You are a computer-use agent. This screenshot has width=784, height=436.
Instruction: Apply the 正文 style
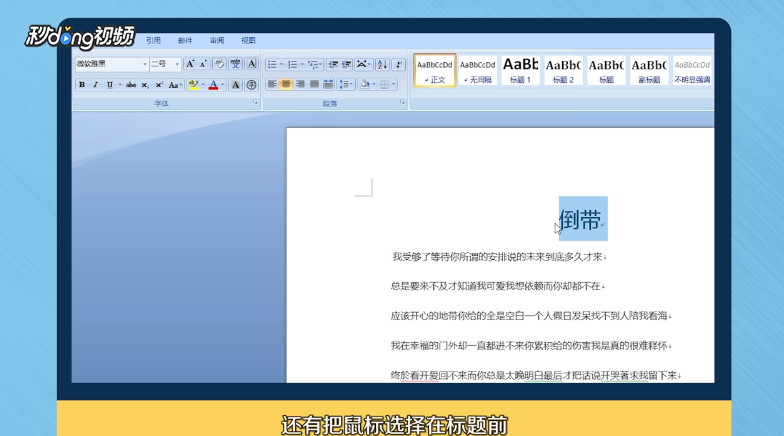(434, 70)
